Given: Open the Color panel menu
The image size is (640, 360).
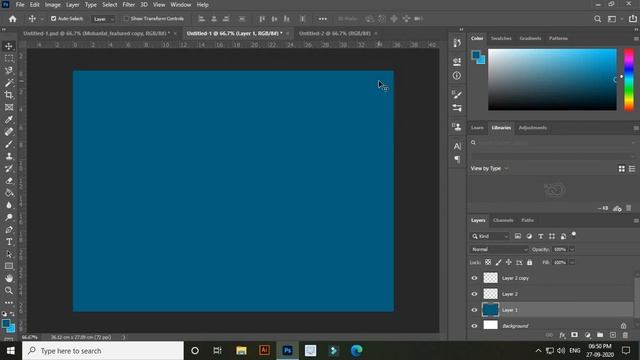Looking at the screenshot, I should click(636, 39).
